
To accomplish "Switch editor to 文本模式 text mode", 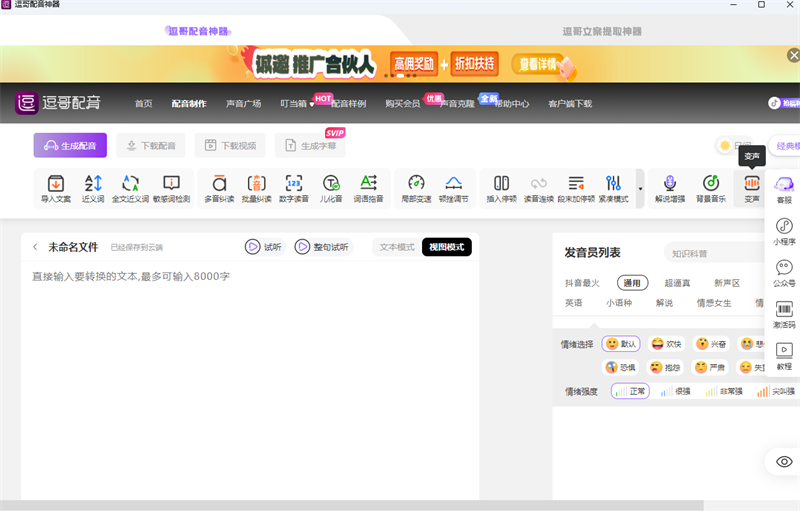I will coord(397,247).
